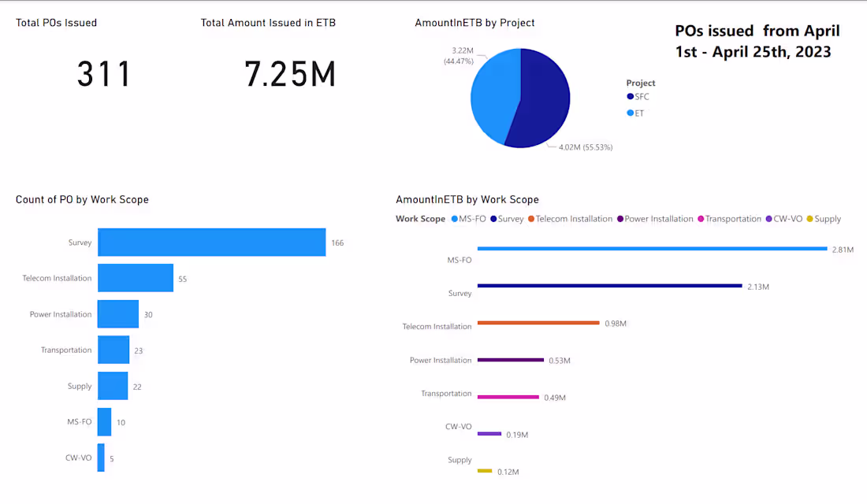
Task: Toggle highlighting on the SFC pie slice
Action: [x=544, y=94]
